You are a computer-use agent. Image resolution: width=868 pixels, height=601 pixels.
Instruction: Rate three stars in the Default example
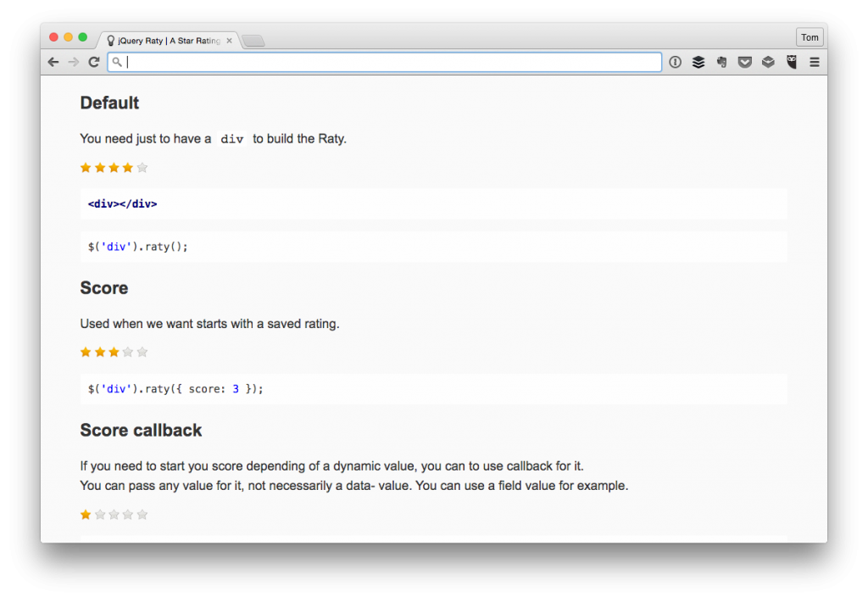pos(114,168)
